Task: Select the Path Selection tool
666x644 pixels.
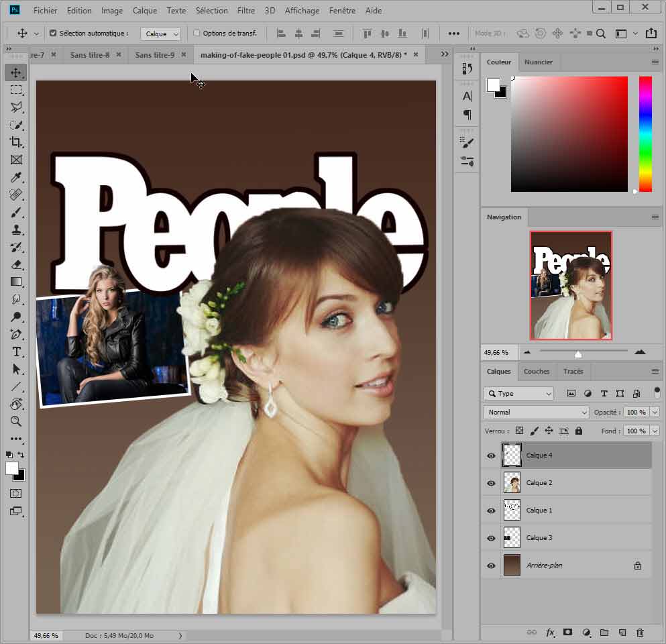Action: (x=15, y=369)
